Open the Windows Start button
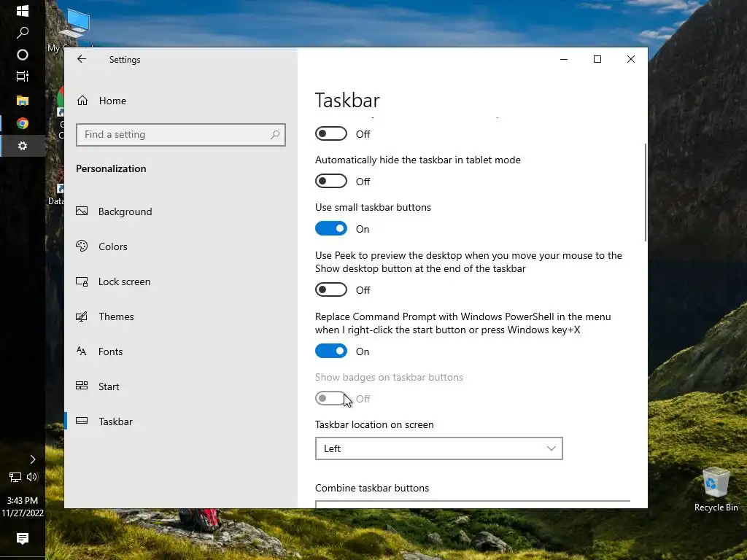 (x=23, y=10)
